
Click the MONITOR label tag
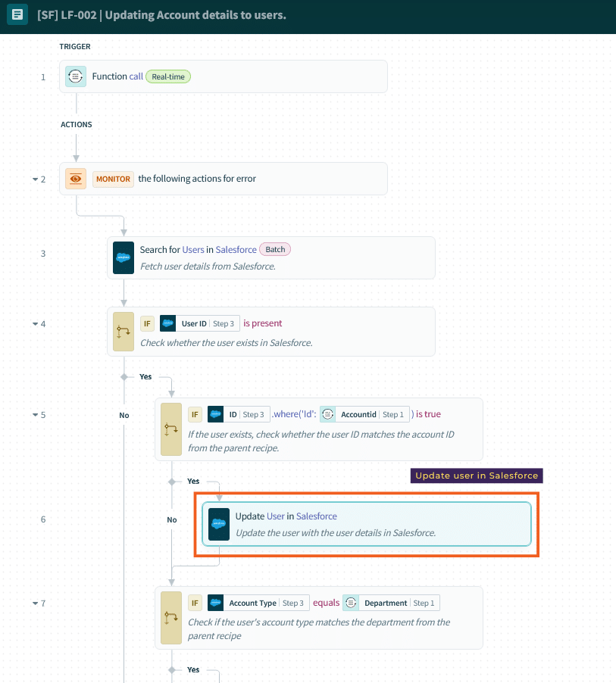click(113, 179)
